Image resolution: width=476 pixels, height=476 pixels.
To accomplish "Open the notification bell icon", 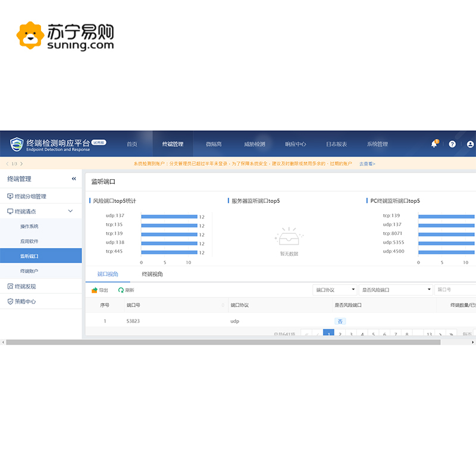I will pos(434,144).
